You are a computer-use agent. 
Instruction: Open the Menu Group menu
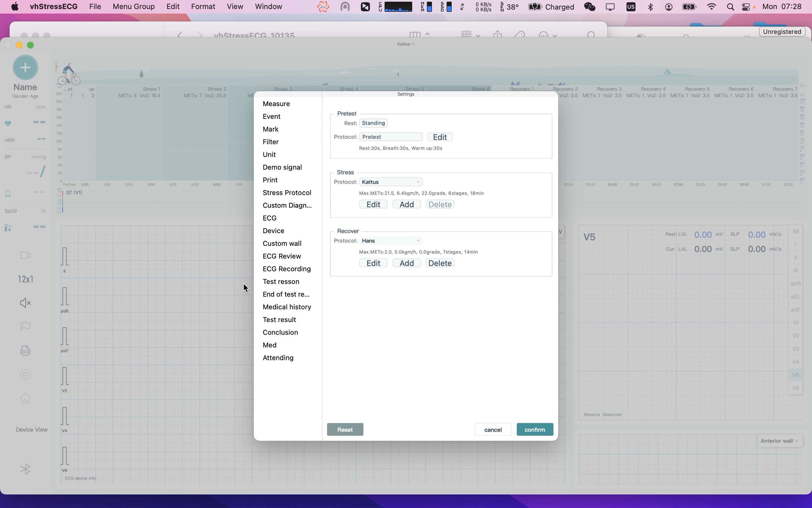click(134, 7)
